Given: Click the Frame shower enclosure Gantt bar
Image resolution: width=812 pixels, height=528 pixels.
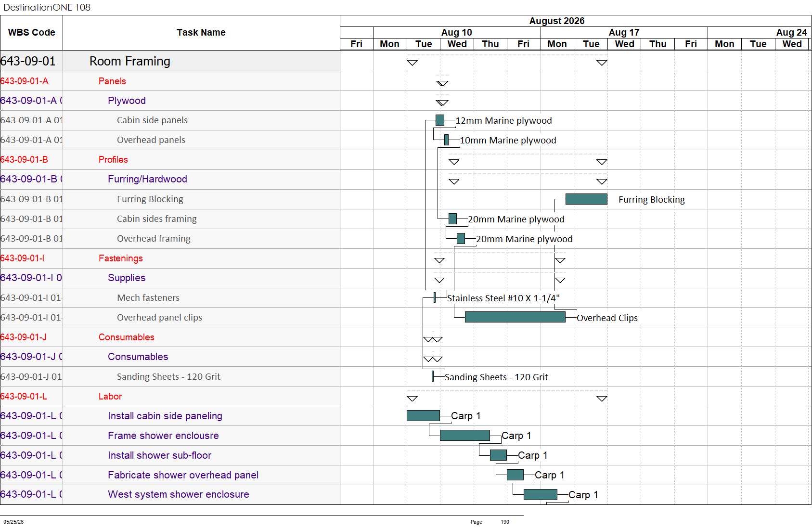Looking at the screenshot, I should click(465, 435).
